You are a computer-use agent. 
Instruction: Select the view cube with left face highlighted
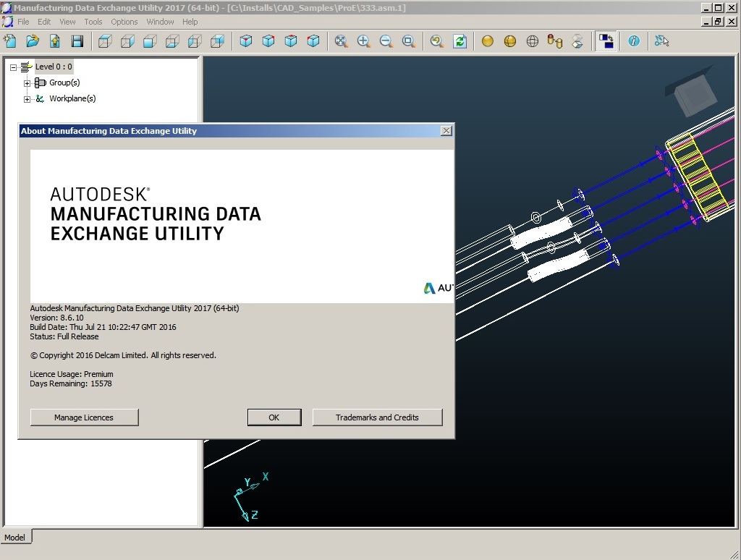click(x=195, y=41)
